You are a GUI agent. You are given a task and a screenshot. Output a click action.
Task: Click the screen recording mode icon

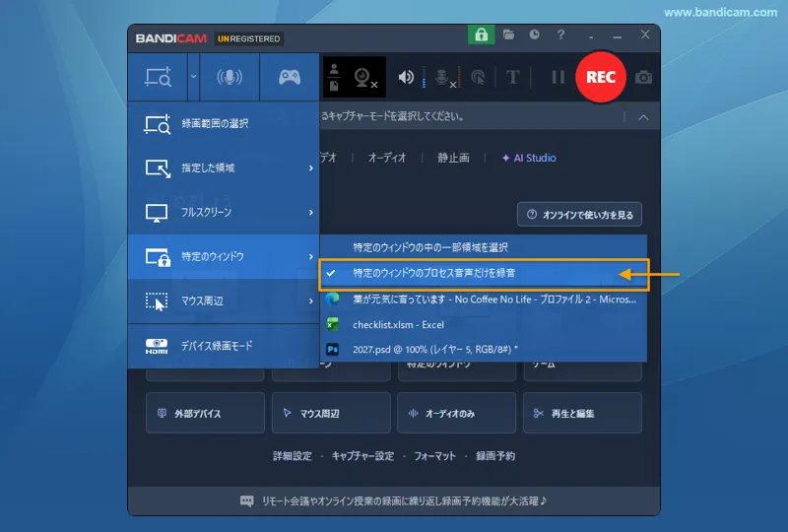[158, 77]
